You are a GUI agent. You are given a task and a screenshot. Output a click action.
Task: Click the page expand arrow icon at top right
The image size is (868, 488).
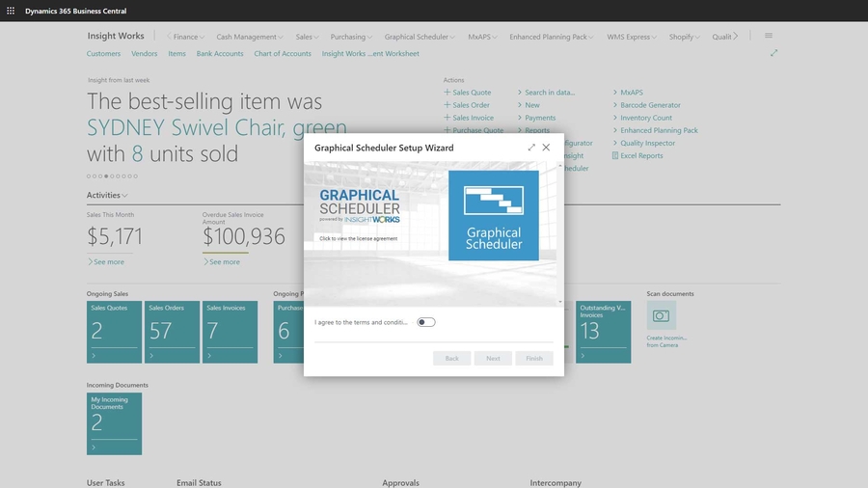(x=773, y=54)
